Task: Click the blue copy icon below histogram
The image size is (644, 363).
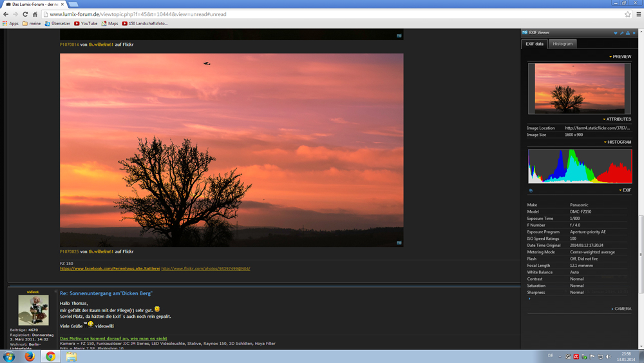Action: click(531, 191)
